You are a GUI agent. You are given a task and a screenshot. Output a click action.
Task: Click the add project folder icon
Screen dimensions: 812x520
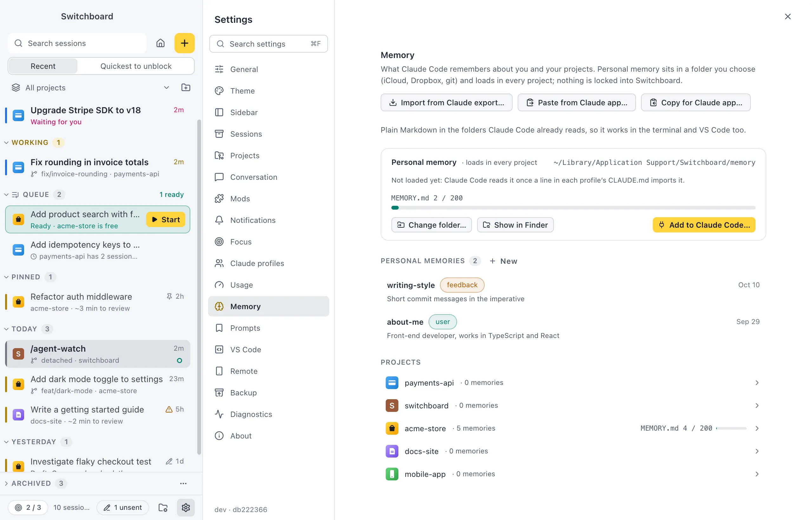[186, 88]
